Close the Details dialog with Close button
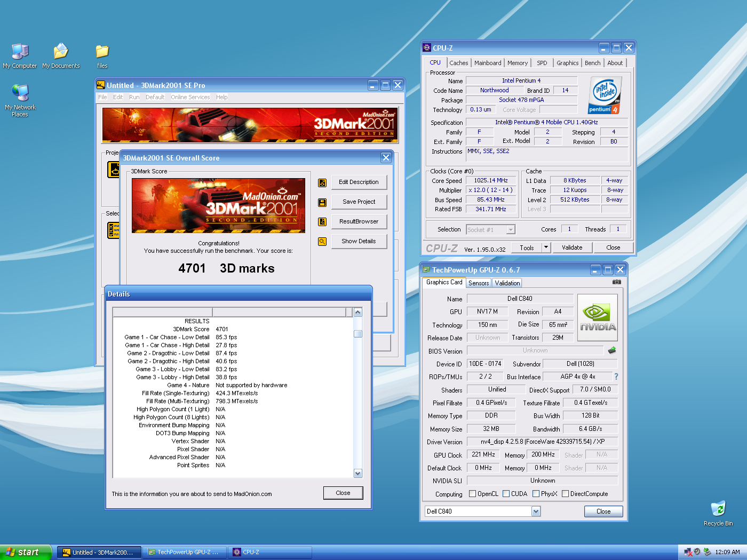The image size is (747, 560). tap(343, 493)
